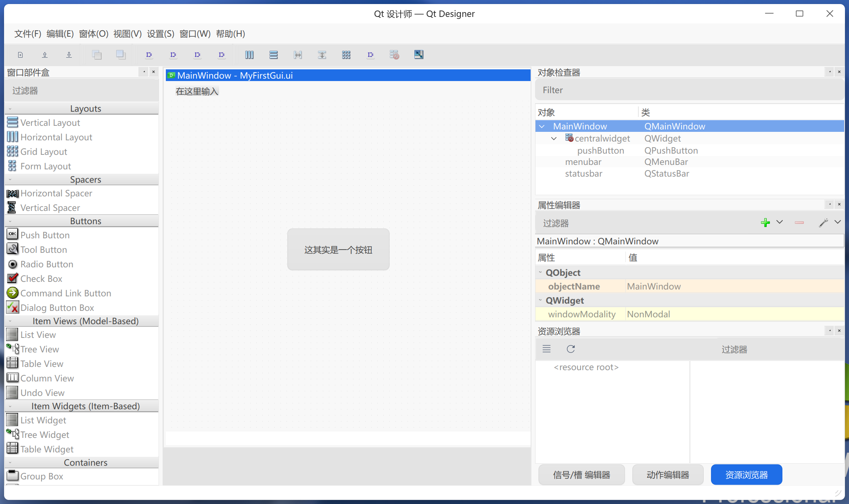Click the red minus remove property icon
This screenshot has width=849, height=504.
tap(799, 223)
